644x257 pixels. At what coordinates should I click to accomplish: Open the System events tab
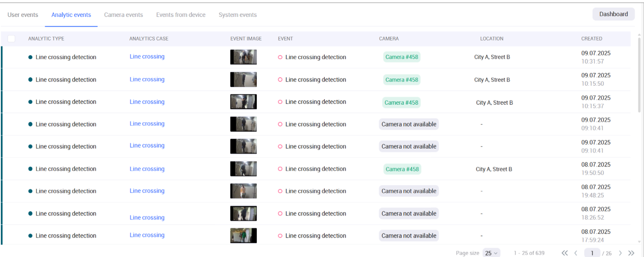pos(237,15)
